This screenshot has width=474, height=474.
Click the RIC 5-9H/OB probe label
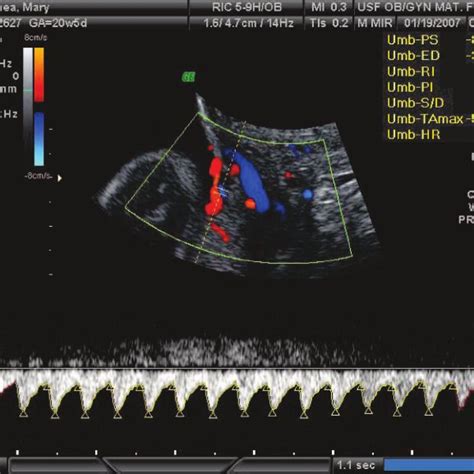point(247,7)
